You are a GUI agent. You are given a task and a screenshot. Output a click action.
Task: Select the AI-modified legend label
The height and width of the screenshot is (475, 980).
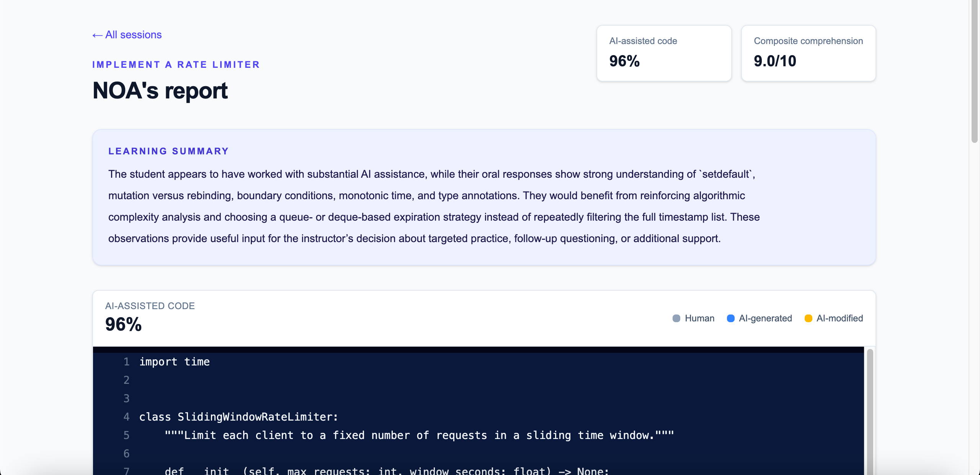(840, 318)
